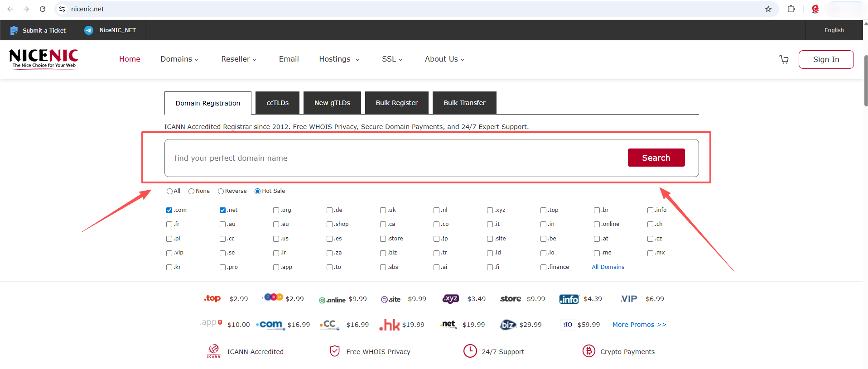Go to the Home menu item
Image resolution: width=868 pixels, height=369 pixels.
click(x=130, y=59)
